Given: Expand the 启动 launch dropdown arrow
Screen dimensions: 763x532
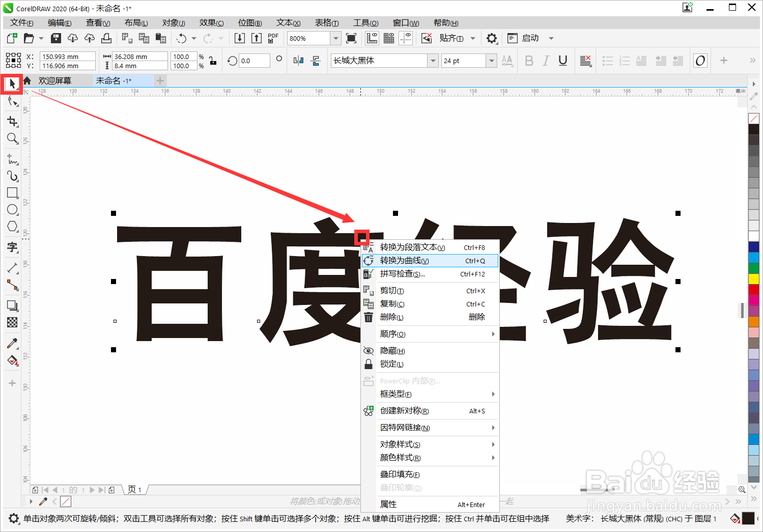Looking at the screenshot, I should click(551, 38).
